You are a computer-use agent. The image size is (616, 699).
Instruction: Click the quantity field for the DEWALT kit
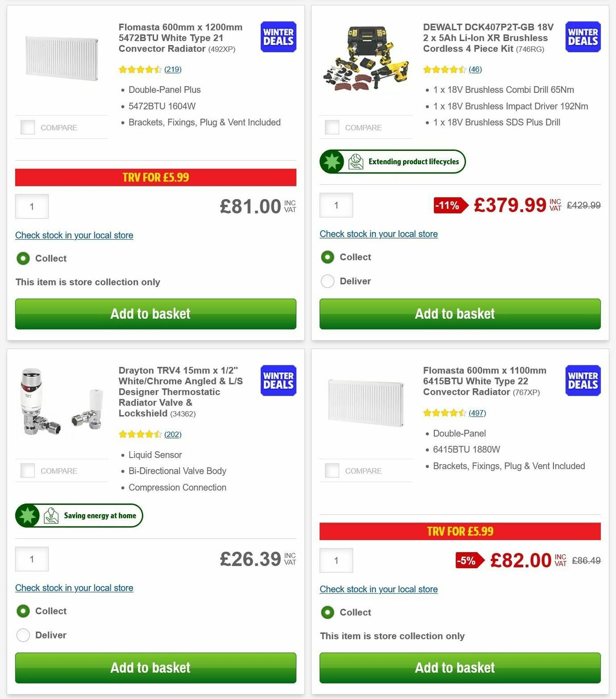[x=336, y=205]
